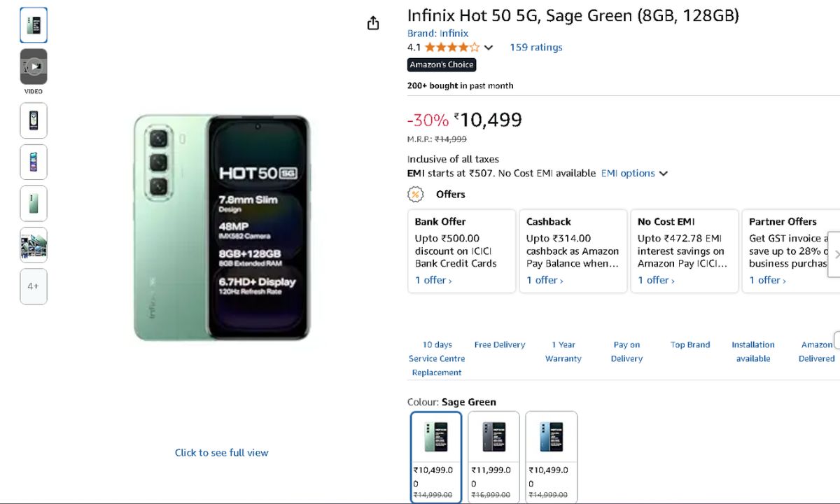Click to see full view link

pyautogui.click(x=221, y=453)
